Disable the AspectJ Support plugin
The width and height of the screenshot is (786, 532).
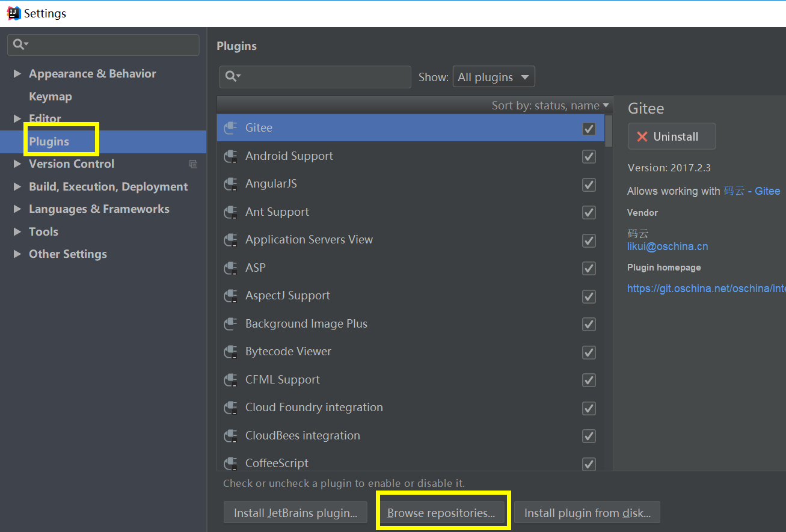[x=589, y=296]
